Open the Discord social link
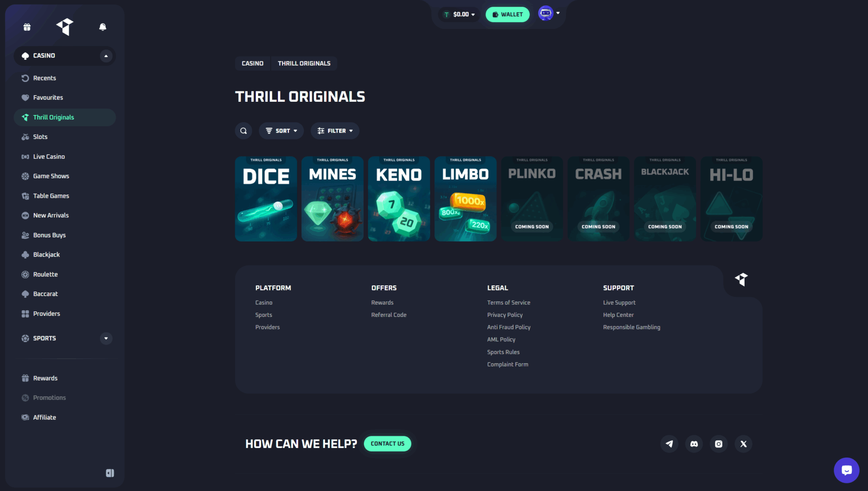The width and height of the screenshot is (868, 491). point(694,444)
